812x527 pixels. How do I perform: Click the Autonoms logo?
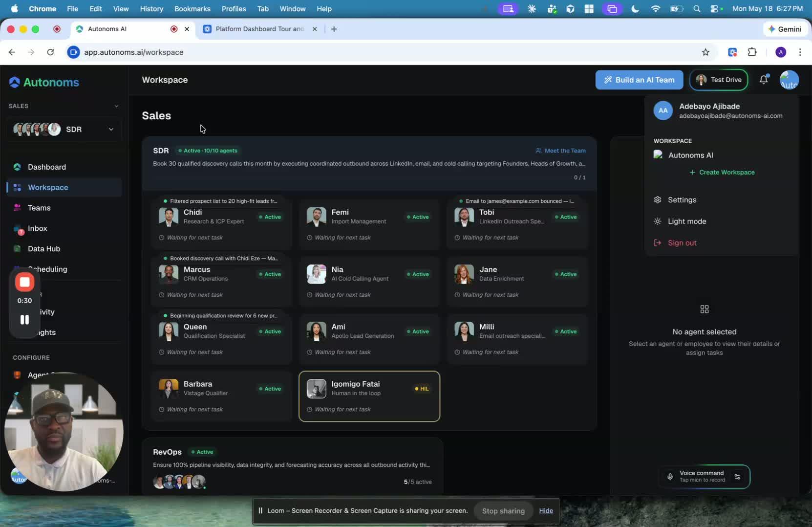44,82
